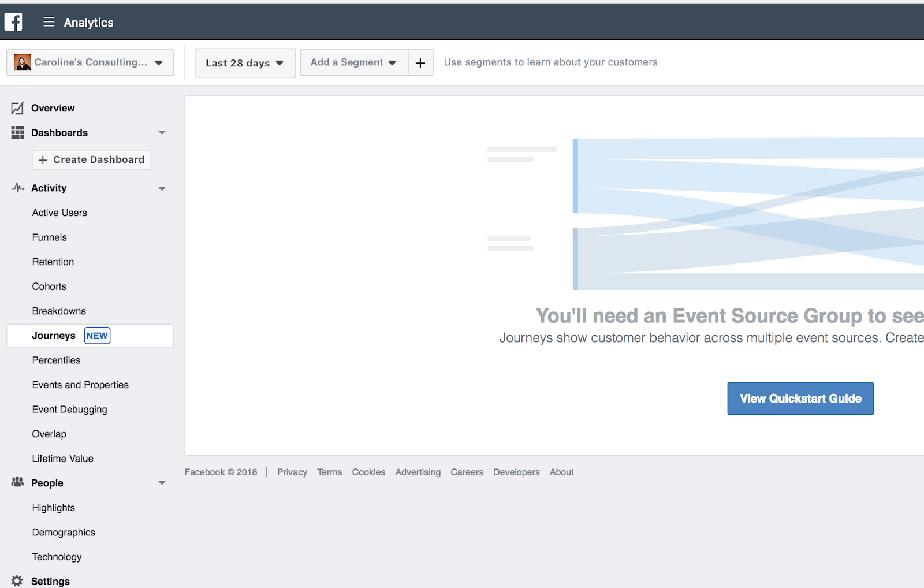The height and width of the screenshot is (588, 924).
Task: Click the Dashboards grid icon
Action: tap(17, 133)
